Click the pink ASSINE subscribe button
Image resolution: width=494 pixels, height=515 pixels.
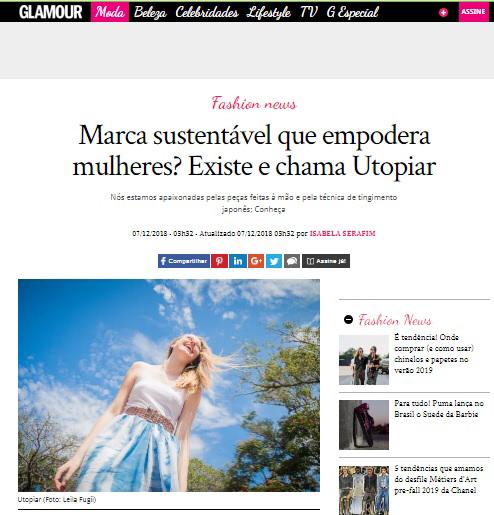coord(473,12)
